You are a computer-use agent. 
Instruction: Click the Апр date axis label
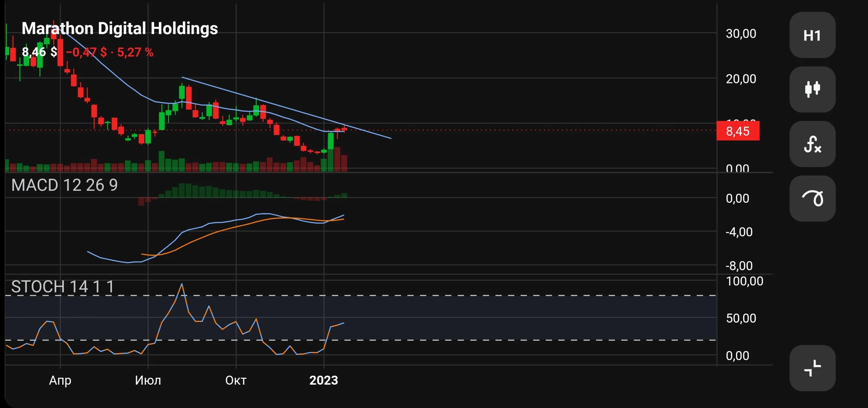[x=60, y=380]
